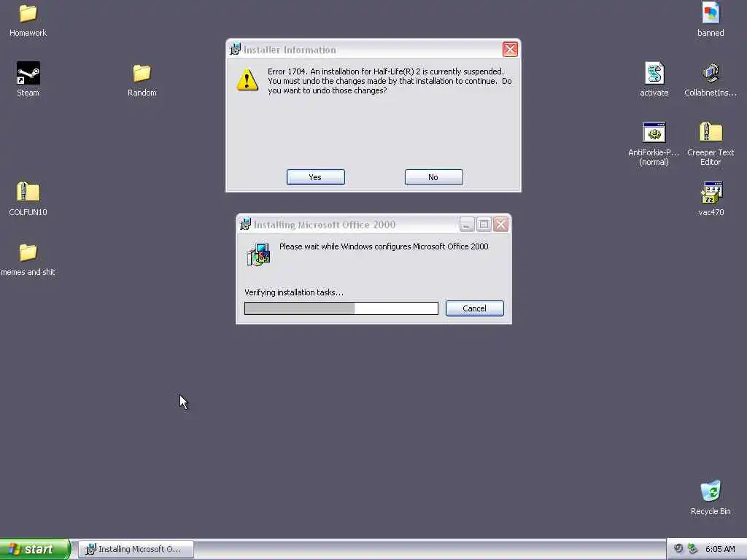Image resolution: width=747 pixels, height=560 pixels.
Task: Select the banned file icon
Action: (x=711, y=13)
